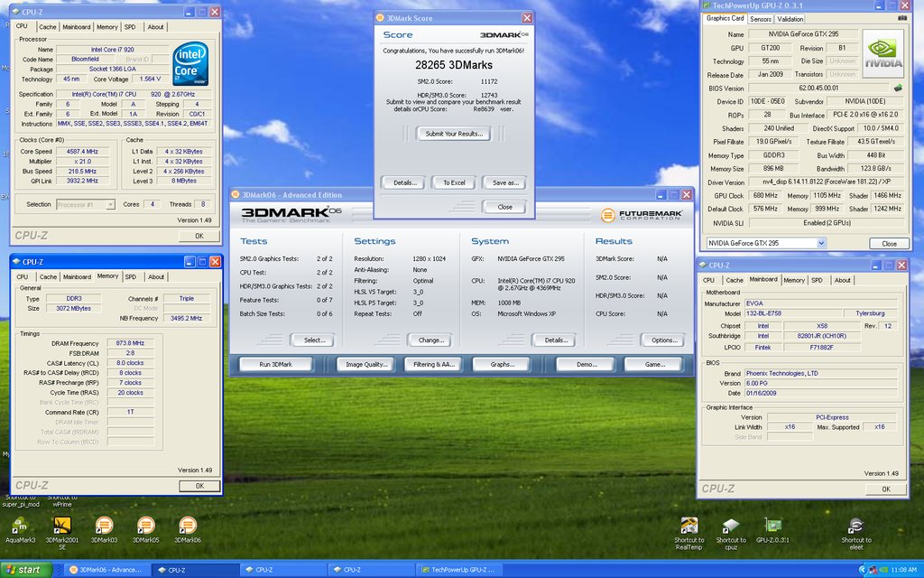Click the BIOS Version field 62.00.45.00.01

pos(819,88)
